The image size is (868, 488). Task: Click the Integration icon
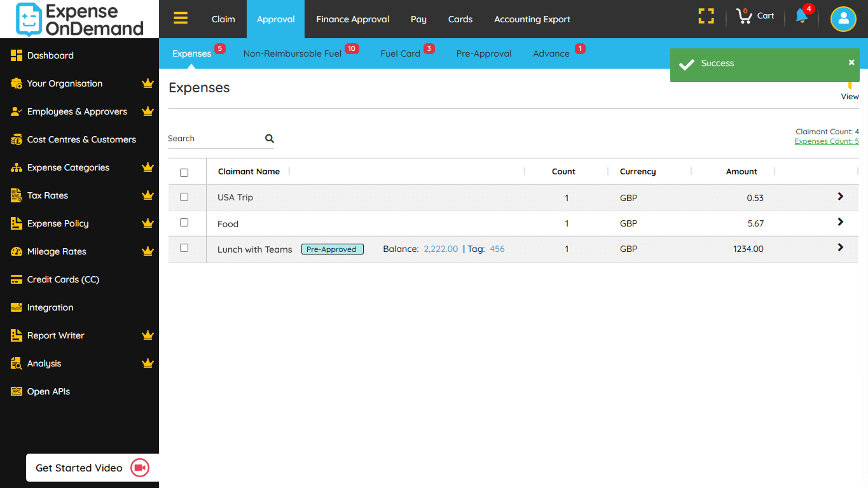17,307
